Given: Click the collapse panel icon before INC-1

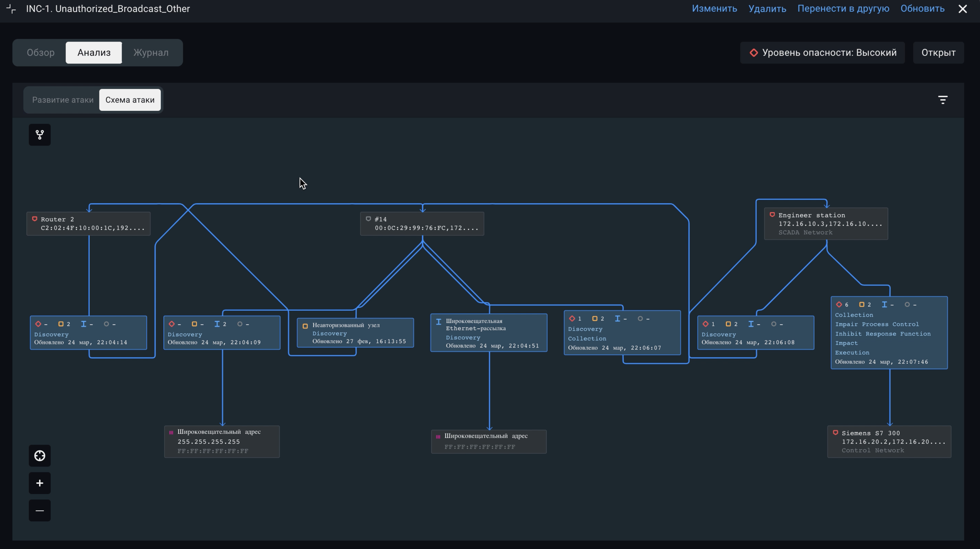Looking at the screenshot, I should (x=11, y=9).
